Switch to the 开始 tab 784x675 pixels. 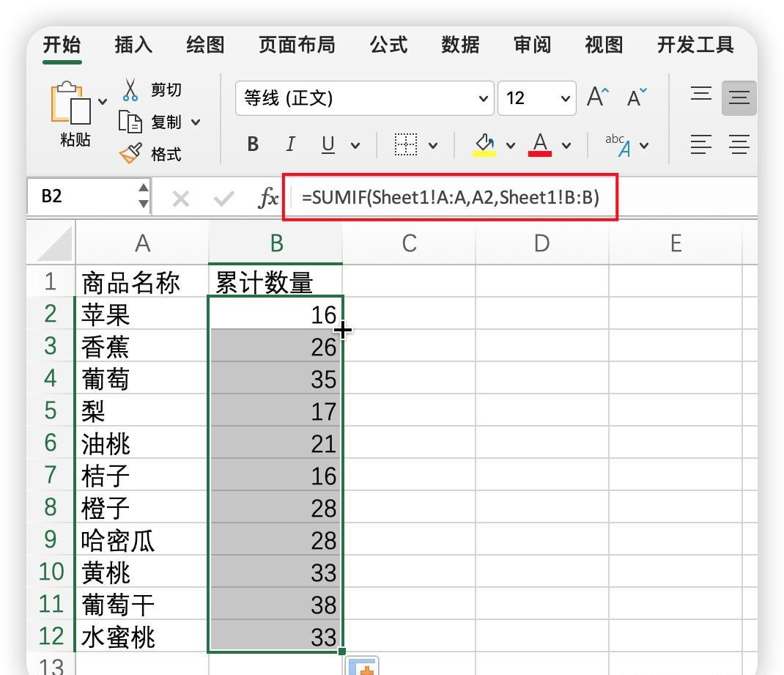click(62, 45)
